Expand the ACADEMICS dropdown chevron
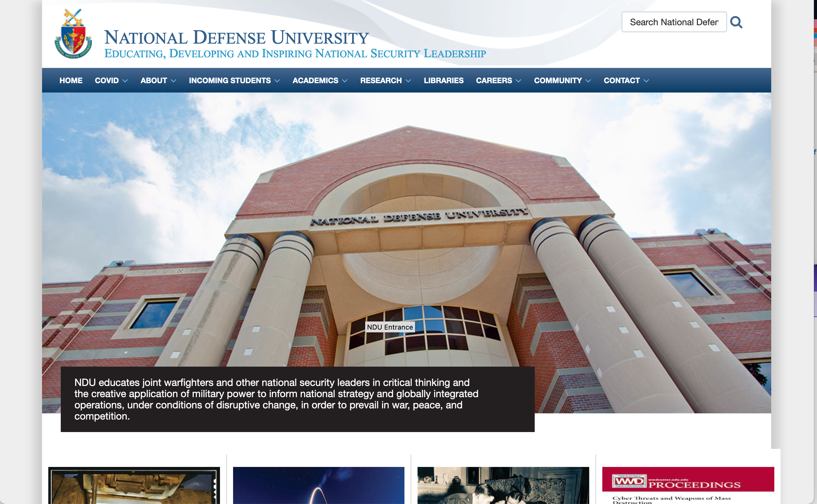The height and width of the screenshot is (504, 817). [x=345, y=81]
